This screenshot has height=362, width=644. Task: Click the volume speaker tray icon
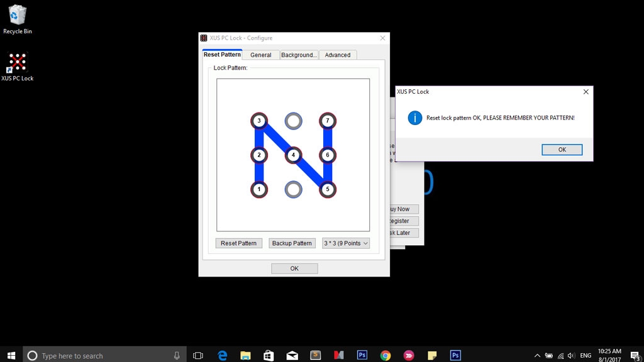571,356
